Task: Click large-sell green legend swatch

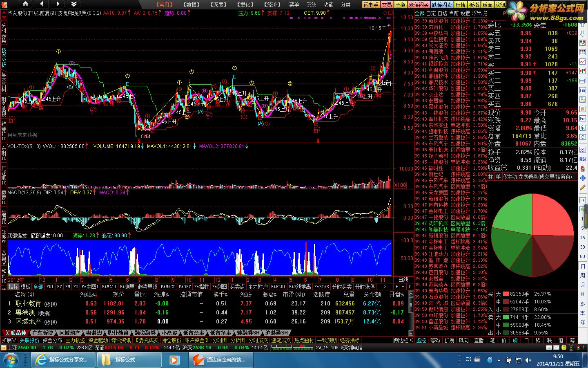Action: (x=506, y=317)
